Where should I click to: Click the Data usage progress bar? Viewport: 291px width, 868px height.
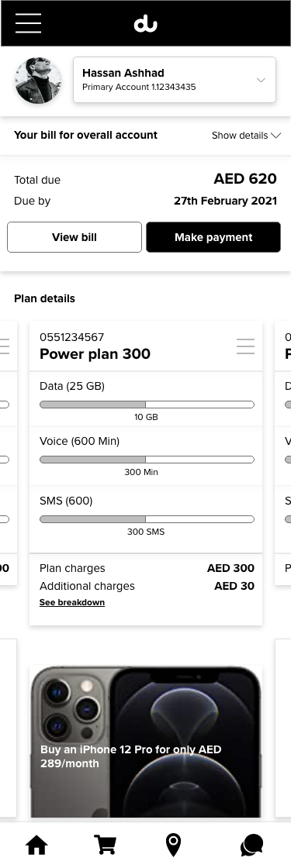147,405
